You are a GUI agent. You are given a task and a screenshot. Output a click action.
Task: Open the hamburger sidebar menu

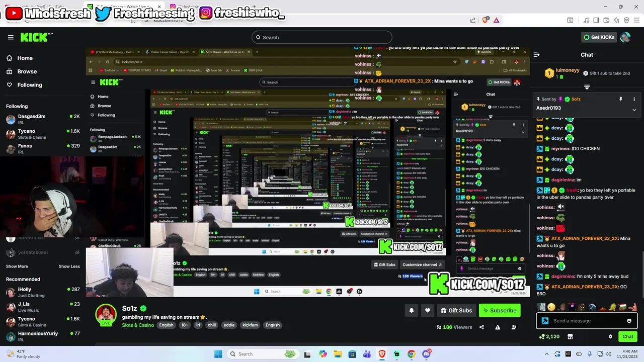[x=11, y=37]
